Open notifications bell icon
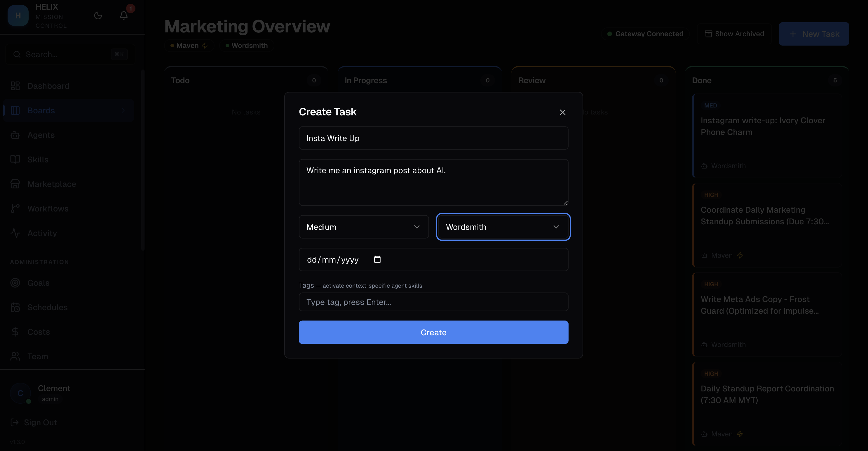The width and height of the screenshot is (868, 451). 124,15
